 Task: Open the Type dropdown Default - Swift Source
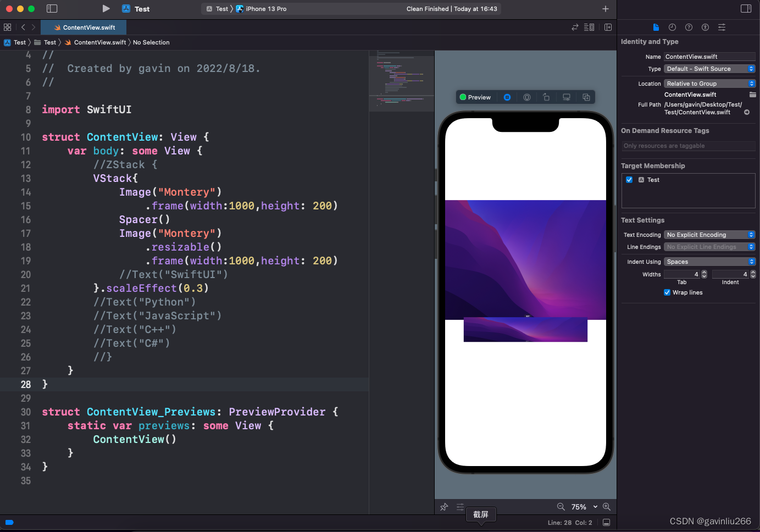pos(710,69)
